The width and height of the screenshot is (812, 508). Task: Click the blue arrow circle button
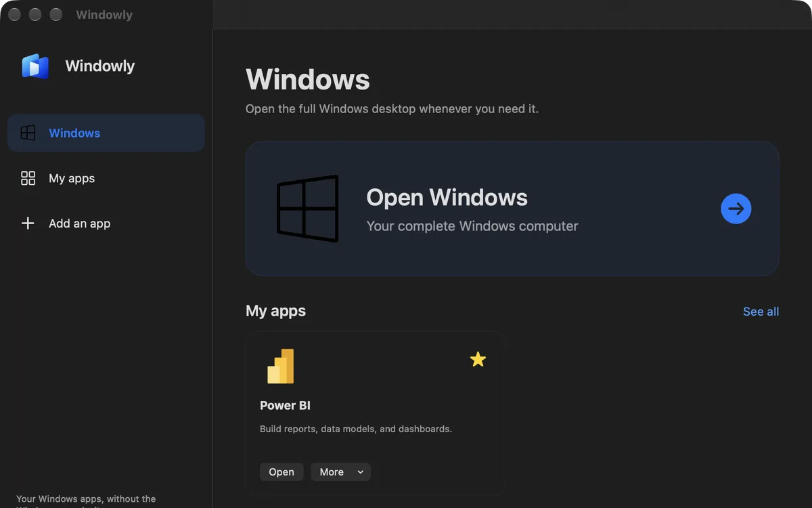click(x=736, y=209)
